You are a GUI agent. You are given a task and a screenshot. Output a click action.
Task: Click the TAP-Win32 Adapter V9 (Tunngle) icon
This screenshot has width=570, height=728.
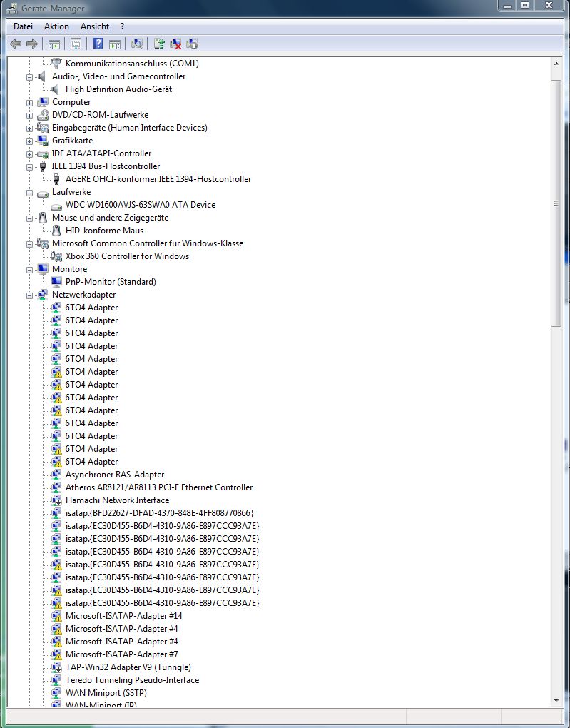click(x=56, y=667)
